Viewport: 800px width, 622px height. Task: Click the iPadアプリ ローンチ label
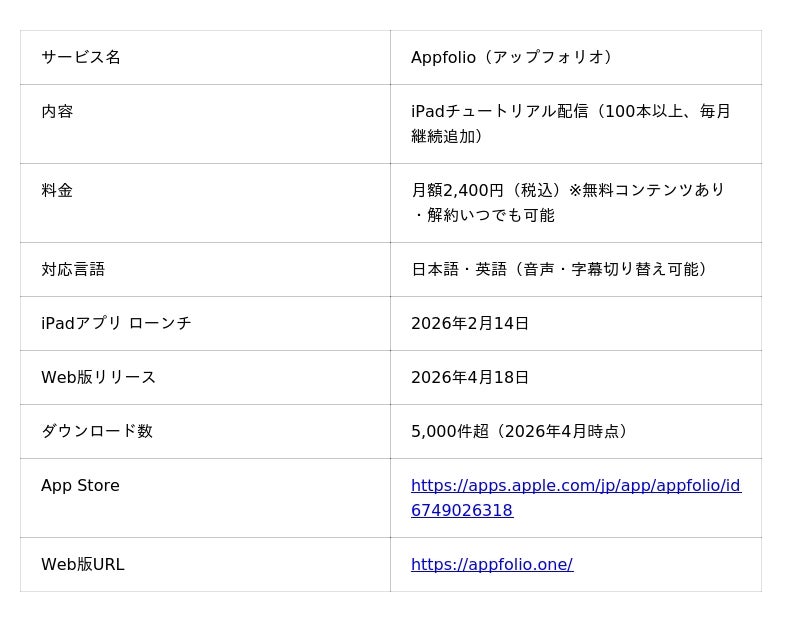pos(116,324)
